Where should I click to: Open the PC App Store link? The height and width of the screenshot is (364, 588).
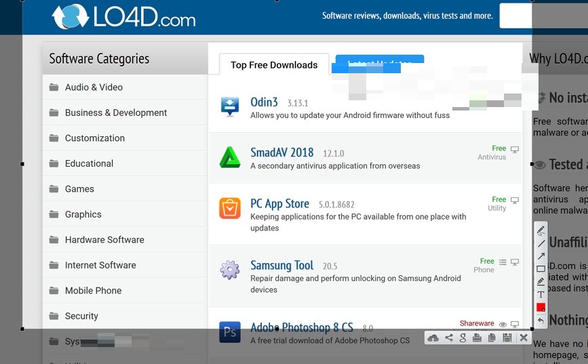click(279, 203)
